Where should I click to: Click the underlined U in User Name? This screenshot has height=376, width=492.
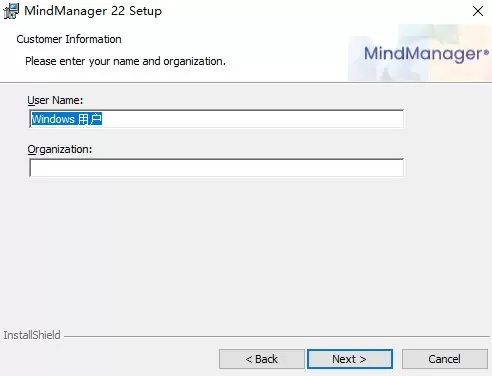tap(31, 101)
